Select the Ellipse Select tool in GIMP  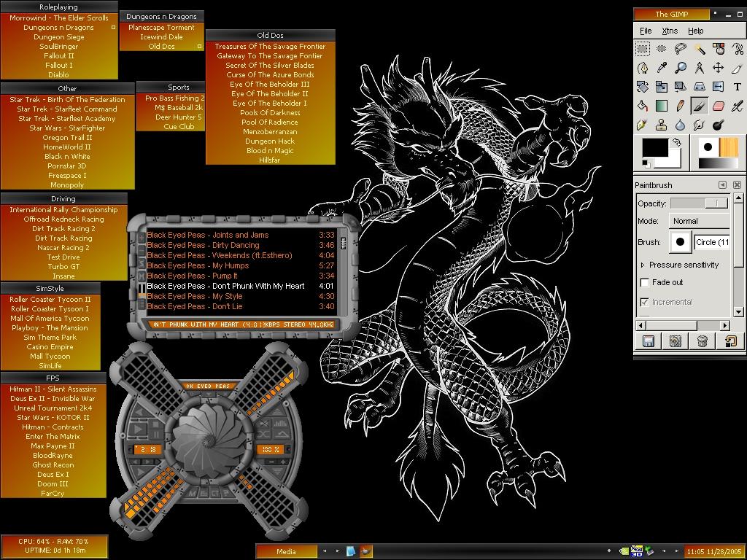point(661,49)
